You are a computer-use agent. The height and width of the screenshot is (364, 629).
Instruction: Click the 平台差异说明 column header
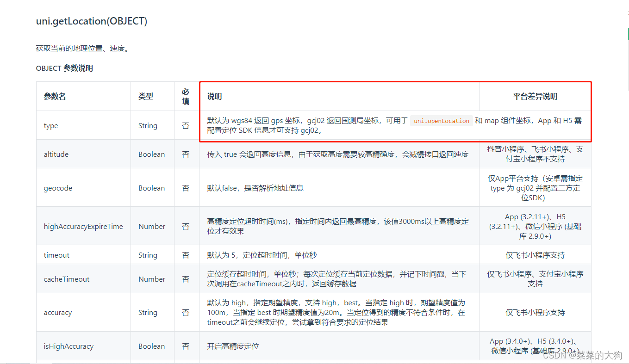click(535, 96)
